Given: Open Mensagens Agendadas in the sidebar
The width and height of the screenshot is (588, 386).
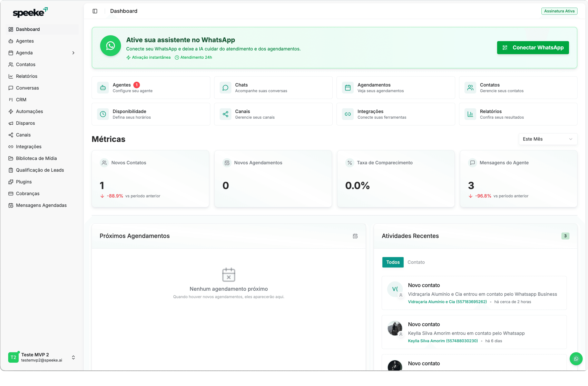Looking at the screenshot, I should tap(42, 205).
